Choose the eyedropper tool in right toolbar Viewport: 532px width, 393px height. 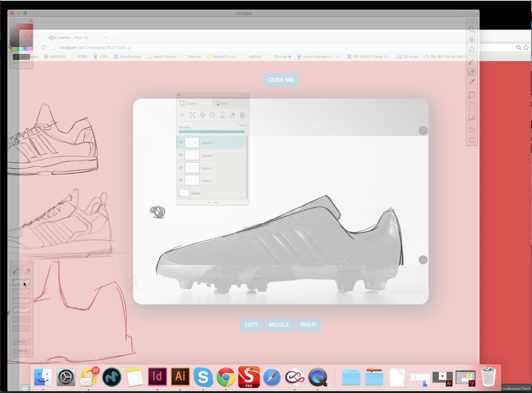[x=472, y=82]
